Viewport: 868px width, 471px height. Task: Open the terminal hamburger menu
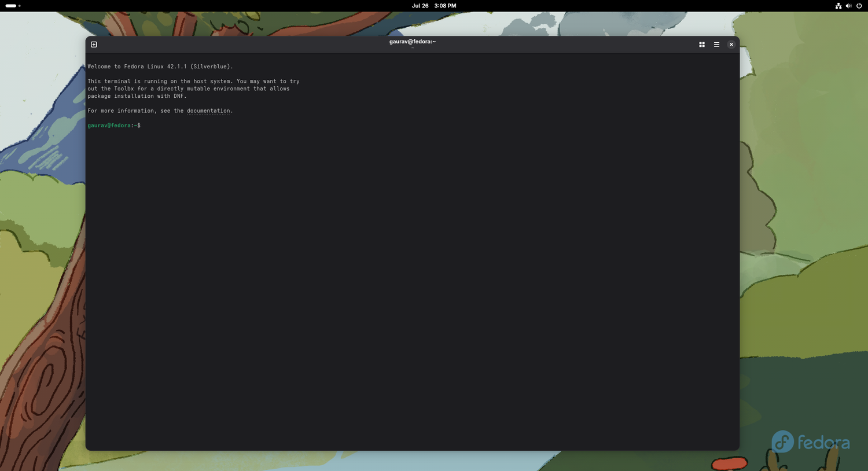pos(716,45)
